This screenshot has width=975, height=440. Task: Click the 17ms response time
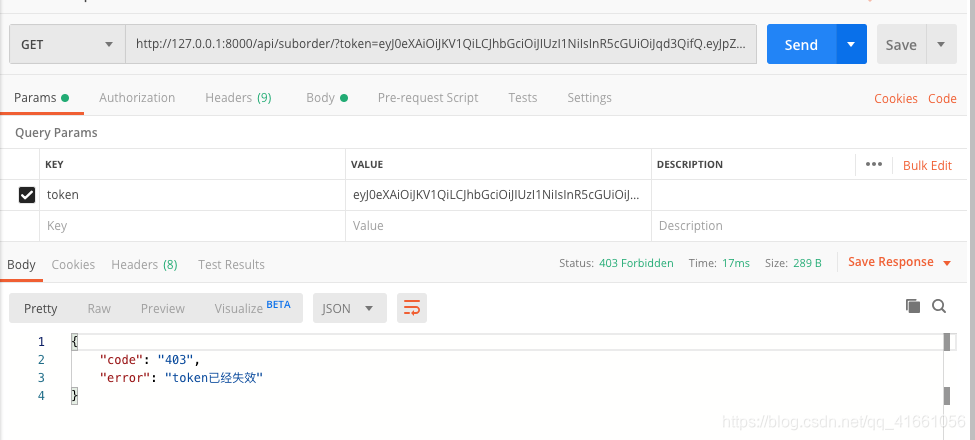pyautogui.click(x=736, y=264)
